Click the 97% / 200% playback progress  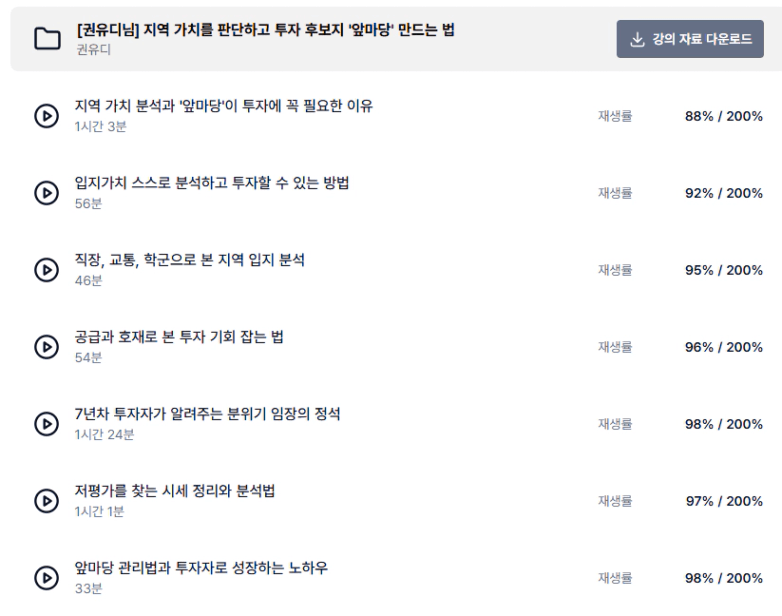(724, 501)
